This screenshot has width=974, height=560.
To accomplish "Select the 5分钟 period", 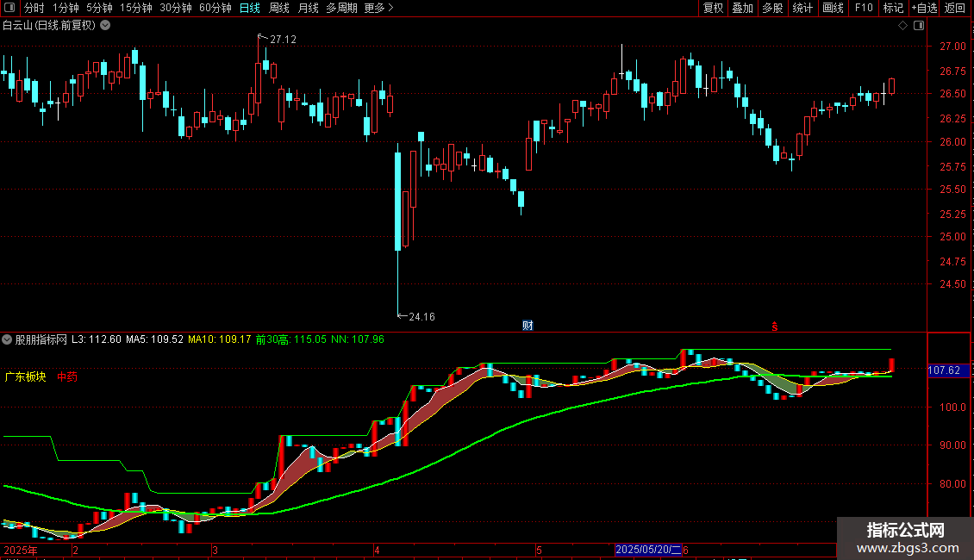I will click(x=99, y=8).
